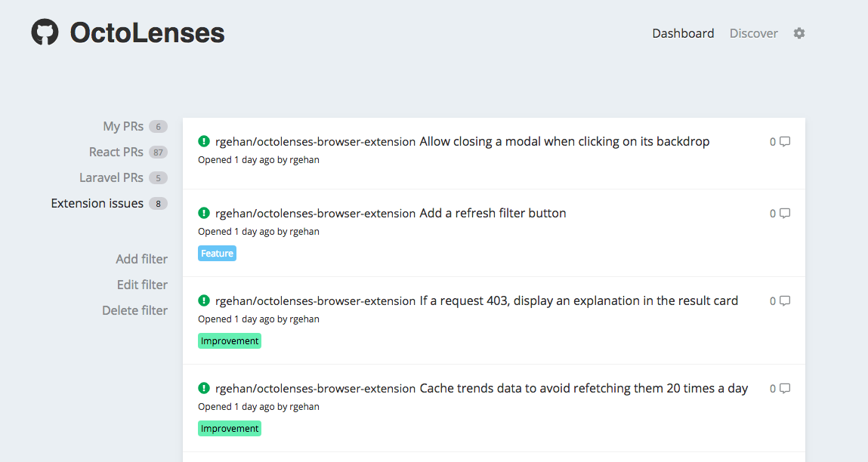Click open-issue status icon for refresh filter issue

click(204, 213)
